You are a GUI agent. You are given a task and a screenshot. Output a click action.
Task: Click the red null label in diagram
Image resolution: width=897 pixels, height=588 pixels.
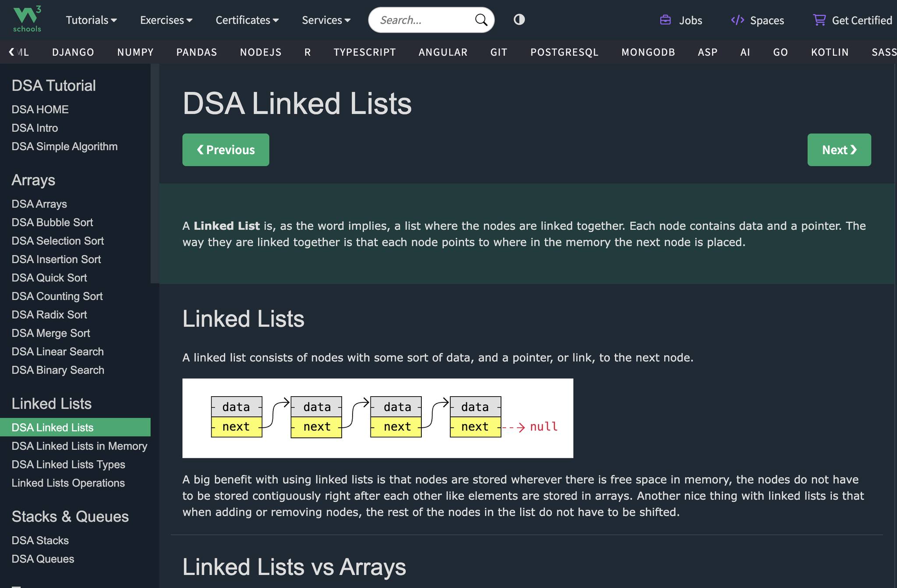tap(544, 426)
